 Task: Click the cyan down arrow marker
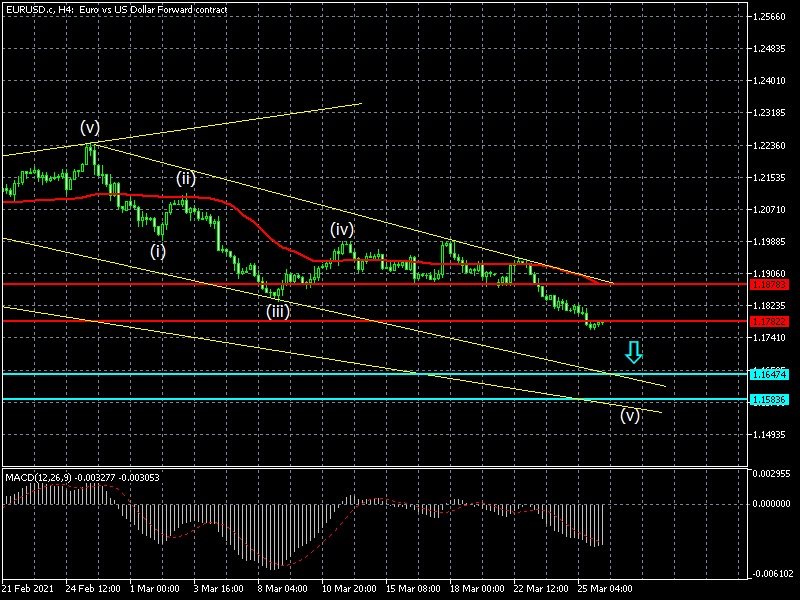pos(633,351)
